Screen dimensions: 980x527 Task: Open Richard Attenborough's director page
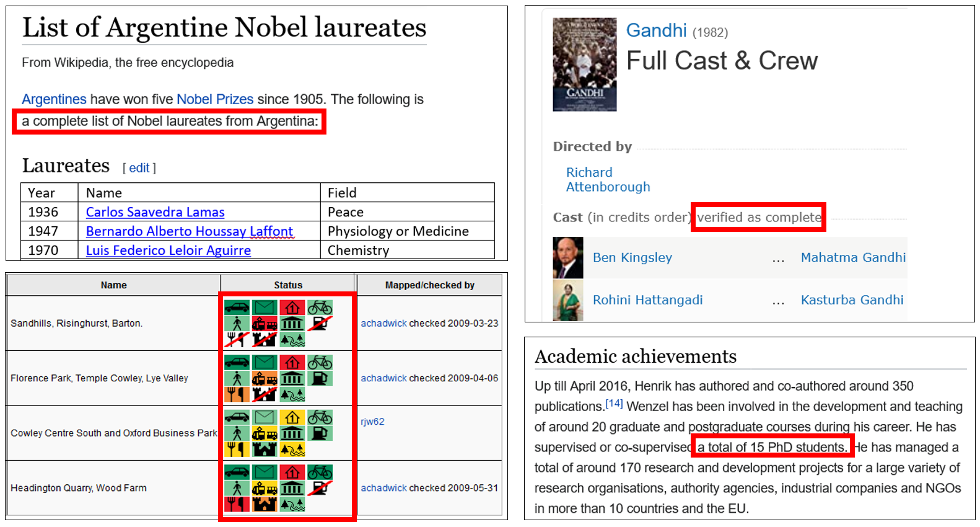coord(608,179)
